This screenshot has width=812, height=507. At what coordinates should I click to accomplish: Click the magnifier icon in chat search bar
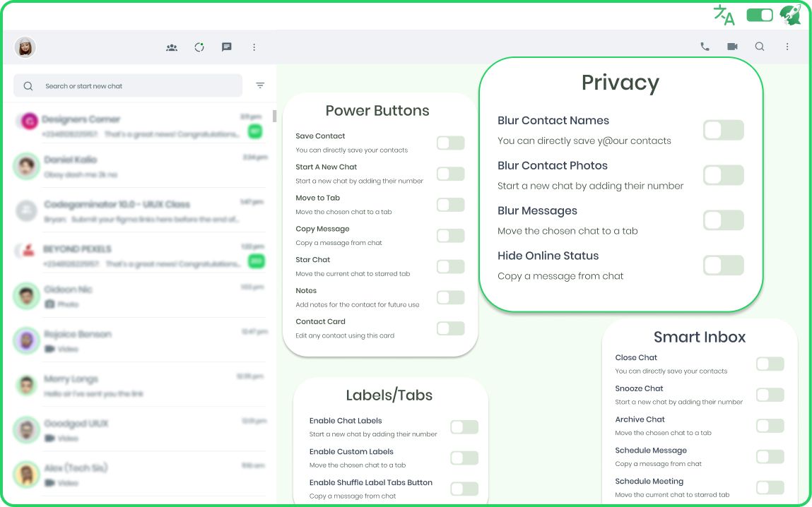tap(28, 86)
